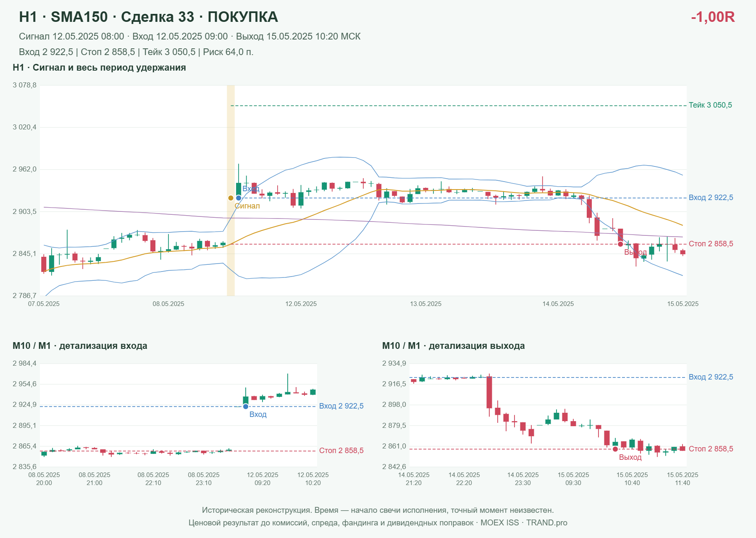Click the line with entry, stop, take, risk values
Screen dimensions: 756x538
[136, 52]
